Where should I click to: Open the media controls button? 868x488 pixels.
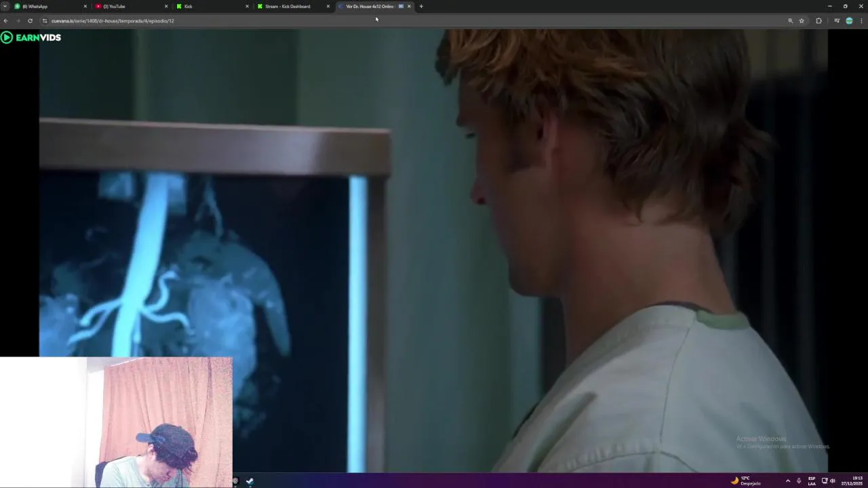tap(837, 20)
